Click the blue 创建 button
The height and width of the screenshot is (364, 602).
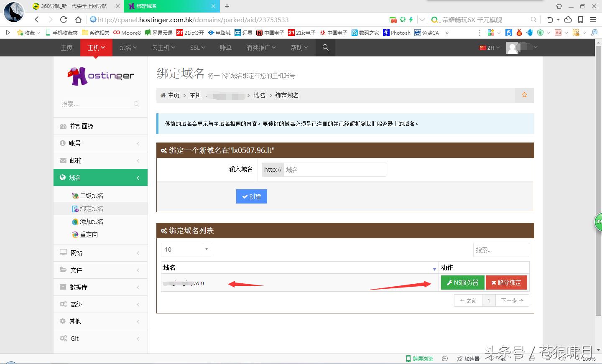251,196
